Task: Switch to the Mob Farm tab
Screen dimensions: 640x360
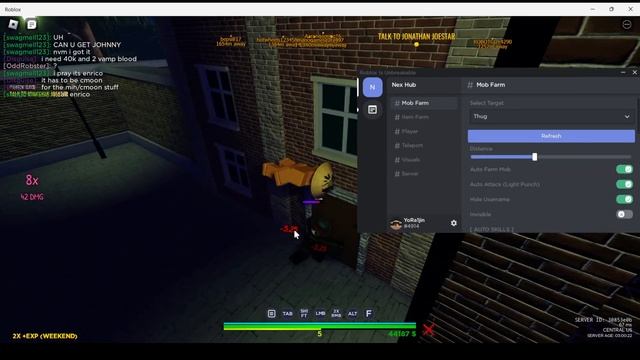Action: pyautogui.click(x=424, y=103)
